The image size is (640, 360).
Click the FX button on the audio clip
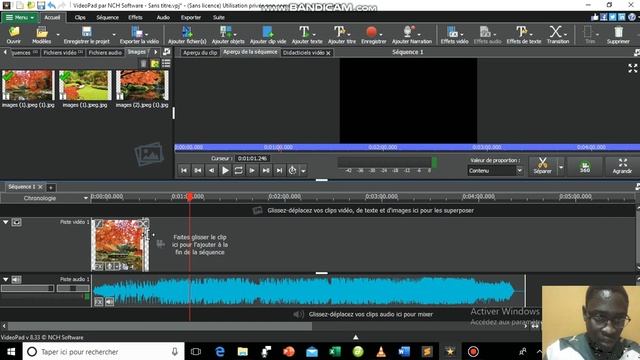coord(99,302)
